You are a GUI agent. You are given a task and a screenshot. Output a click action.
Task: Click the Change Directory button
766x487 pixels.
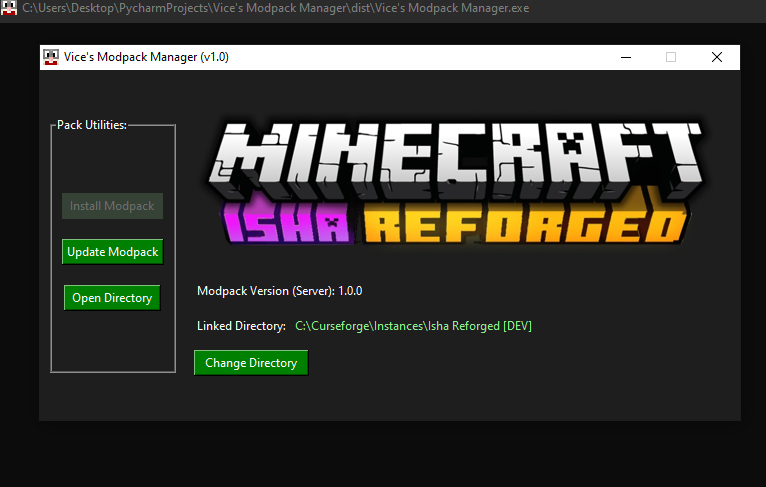click(251, 362)
